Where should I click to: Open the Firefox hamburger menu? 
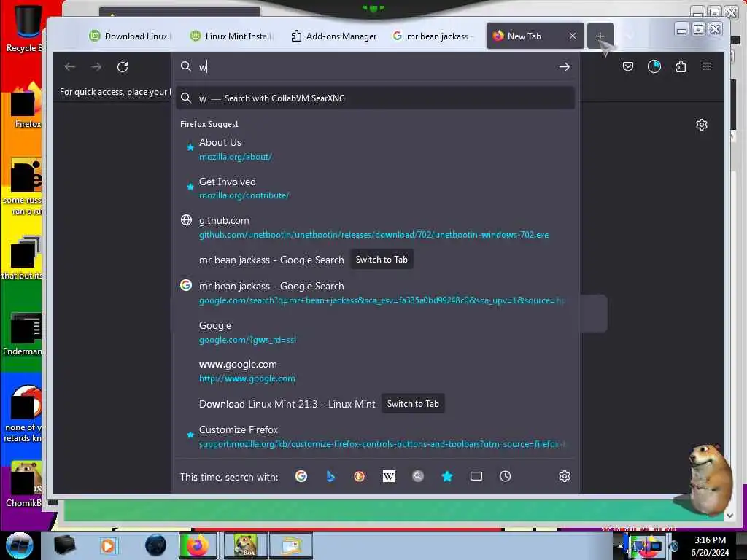tap(706, 66)
